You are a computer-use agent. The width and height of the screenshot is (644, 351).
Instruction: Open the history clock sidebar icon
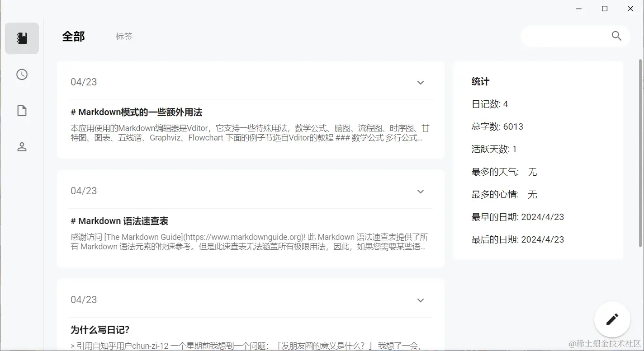pyautogui.click(x=22, y=75)
